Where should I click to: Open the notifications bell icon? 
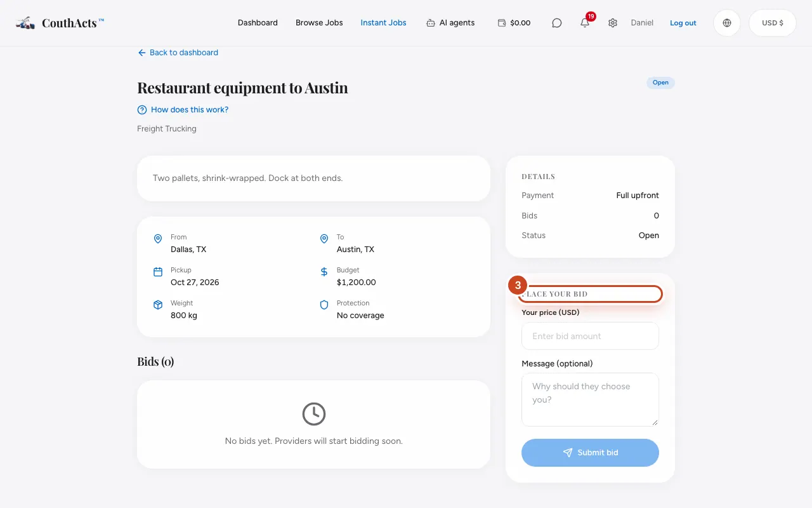[x=585, y=23]
